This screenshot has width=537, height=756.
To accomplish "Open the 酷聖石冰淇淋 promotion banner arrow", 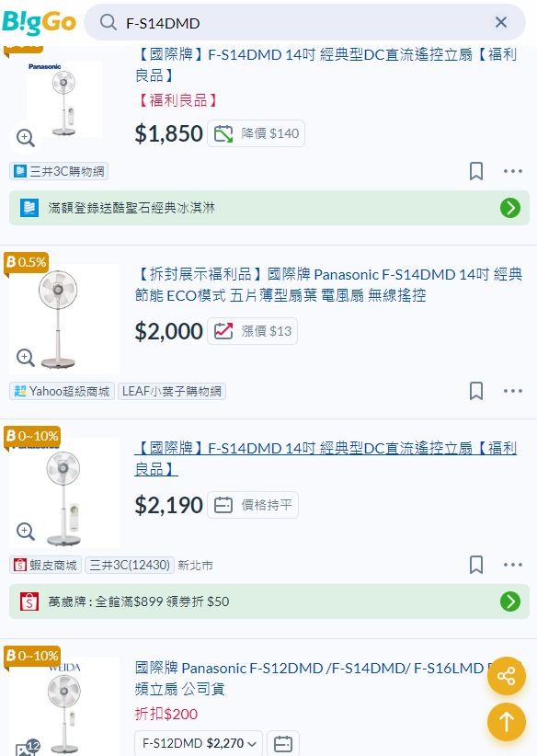I will [x=510, y=208].
